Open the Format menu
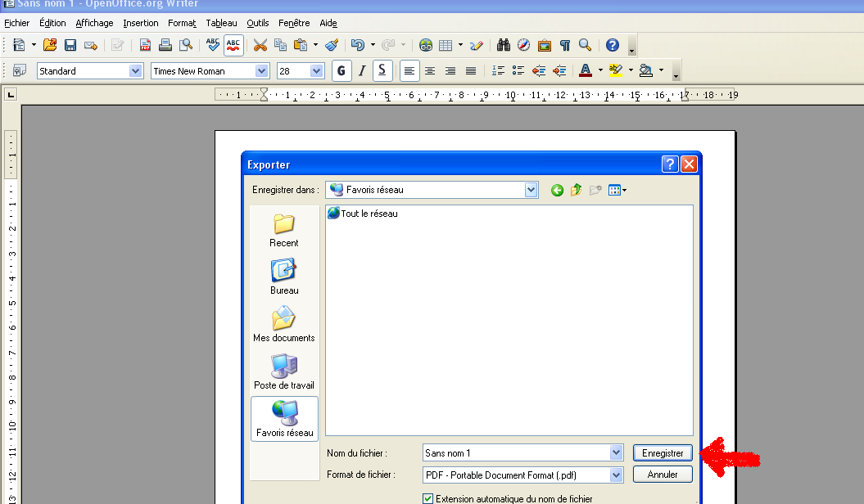 (182, 23)
